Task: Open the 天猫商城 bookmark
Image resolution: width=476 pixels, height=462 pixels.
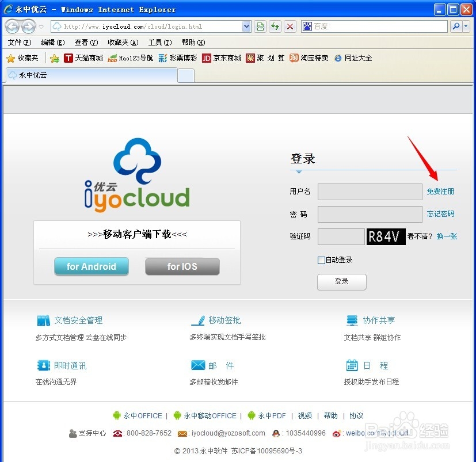Action: click(83, 58)
